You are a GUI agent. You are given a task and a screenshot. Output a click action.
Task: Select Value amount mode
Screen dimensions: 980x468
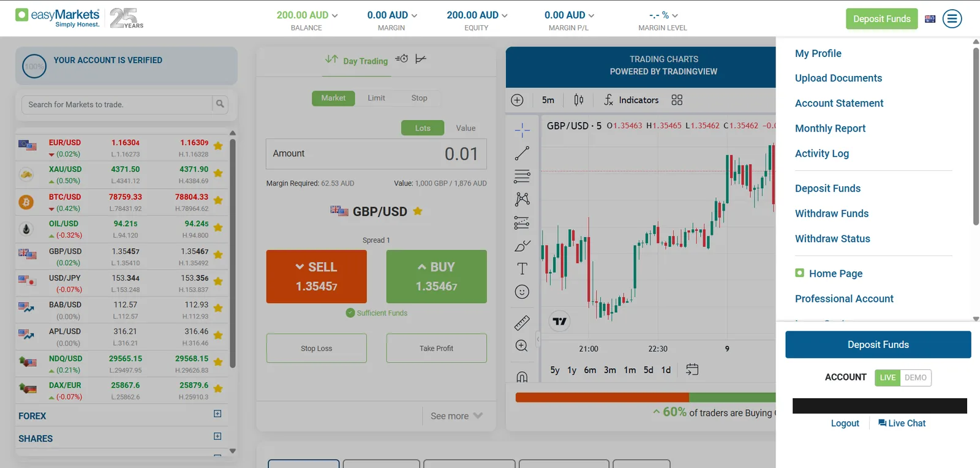click(466, 128)
